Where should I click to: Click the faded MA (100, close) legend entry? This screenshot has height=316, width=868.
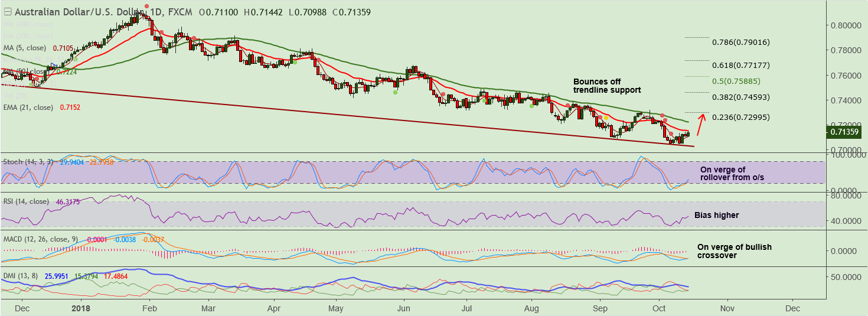tap(28, 24)
